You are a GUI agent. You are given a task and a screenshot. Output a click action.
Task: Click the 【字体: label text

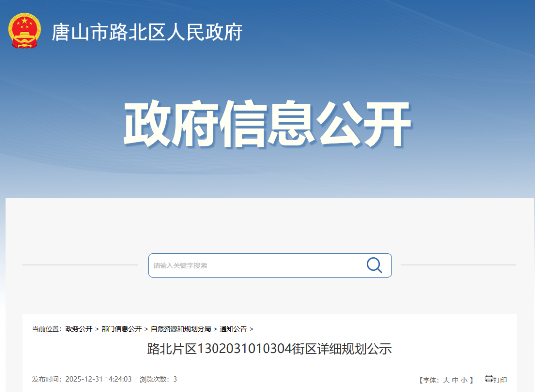[429, 380]
